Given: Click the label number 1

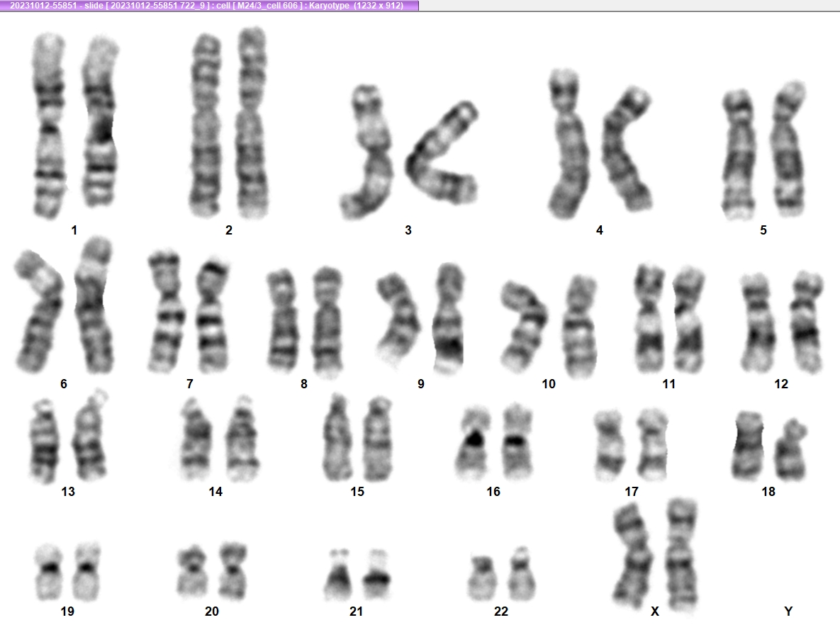Looking at the screenshot, I should click(74, 230).
